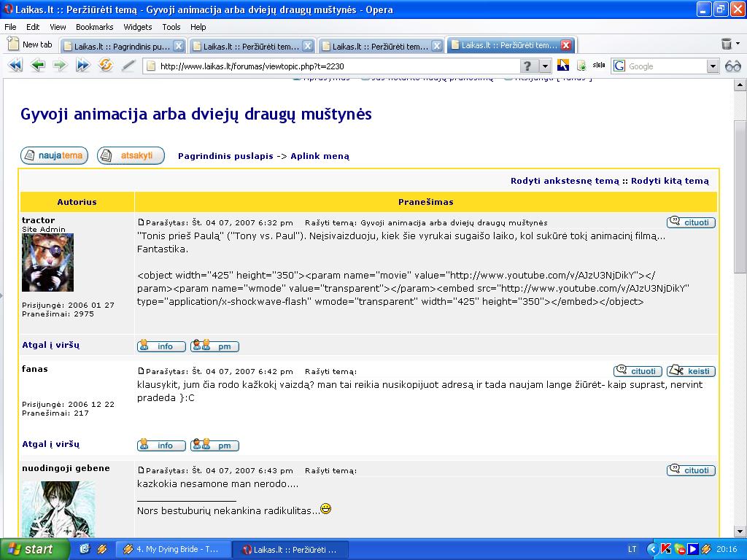The width and height of the screenshot is (747, 560).
Task: Click the vertical page scrollbar
Action: tap(740, 292)
